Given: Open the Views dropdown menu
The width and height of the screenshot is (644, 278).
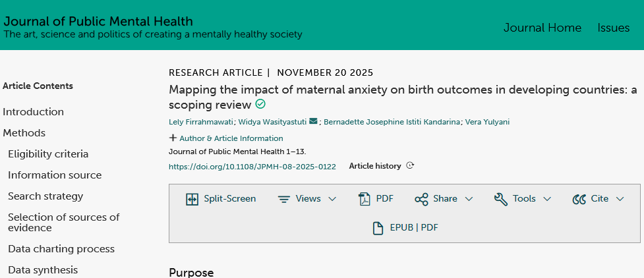Looking at the screenshot, I should 307,199.
